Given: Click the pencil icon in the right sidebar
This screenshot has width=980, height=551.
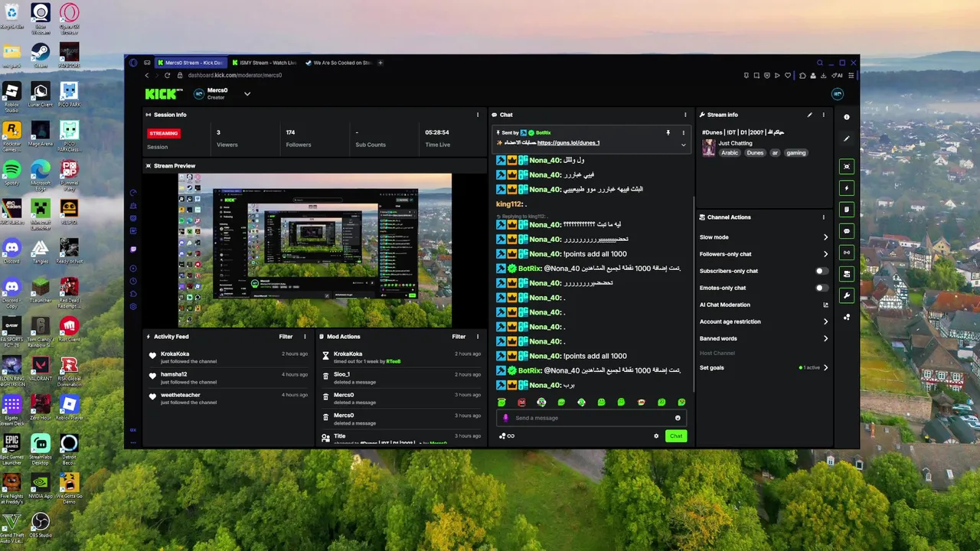Looking at the screenshot, I should click(847, 139).
